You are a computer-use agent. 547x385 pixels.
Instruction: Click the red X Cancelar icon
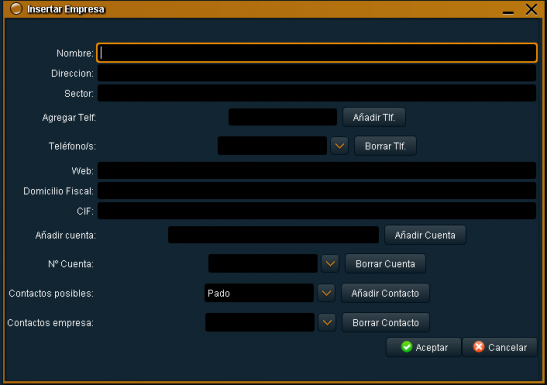(479, 347)
